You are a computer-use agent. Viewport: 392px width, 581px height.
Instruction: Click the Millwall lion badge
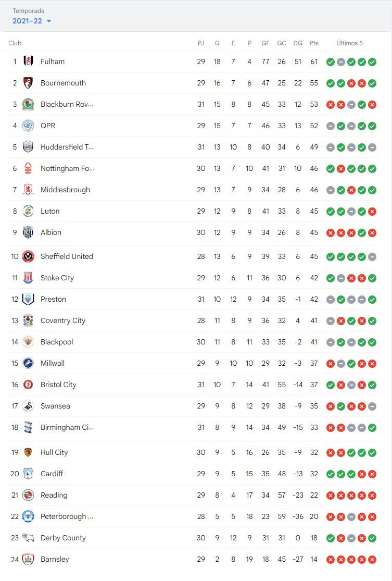click(28, 363)
